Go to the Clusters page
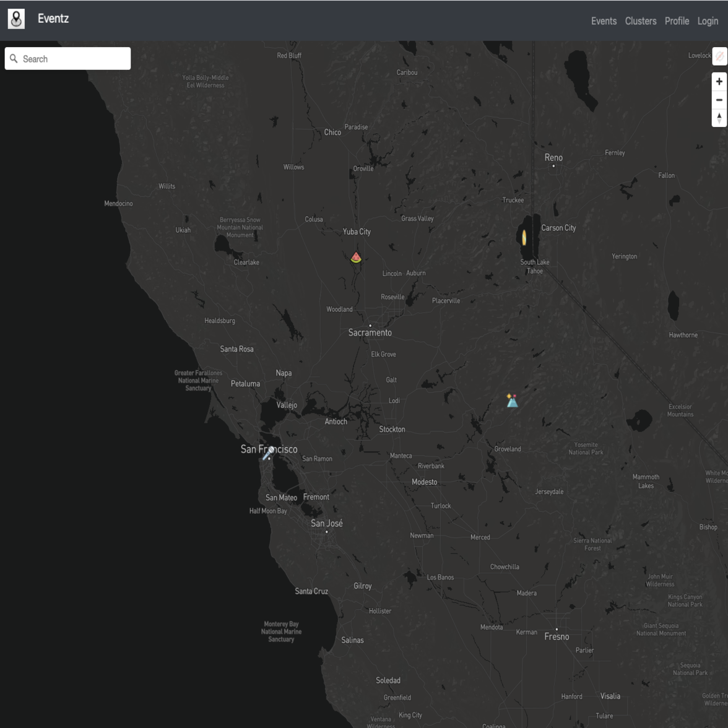The width and height of the screenshot is (728, 728). coord(640,21)
